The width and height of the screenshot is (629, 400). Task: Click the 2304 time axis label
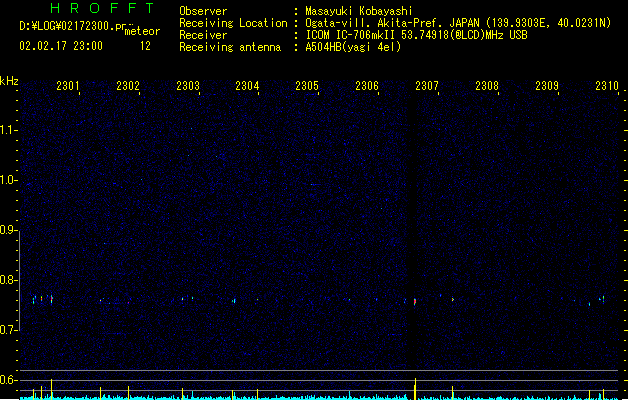point(247,86)
